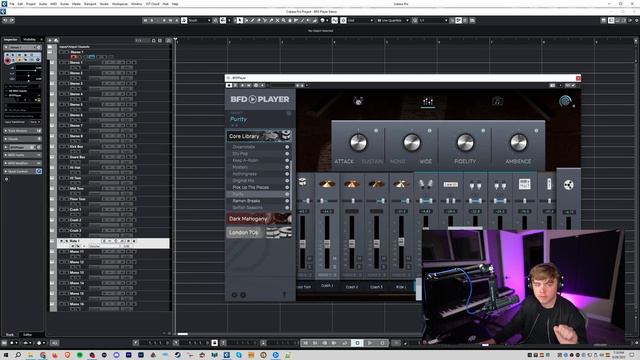The height and width of the screenshot is (360, 640).
Task: Activate the Dreamstate preset round button
Action: pos(287,147)
